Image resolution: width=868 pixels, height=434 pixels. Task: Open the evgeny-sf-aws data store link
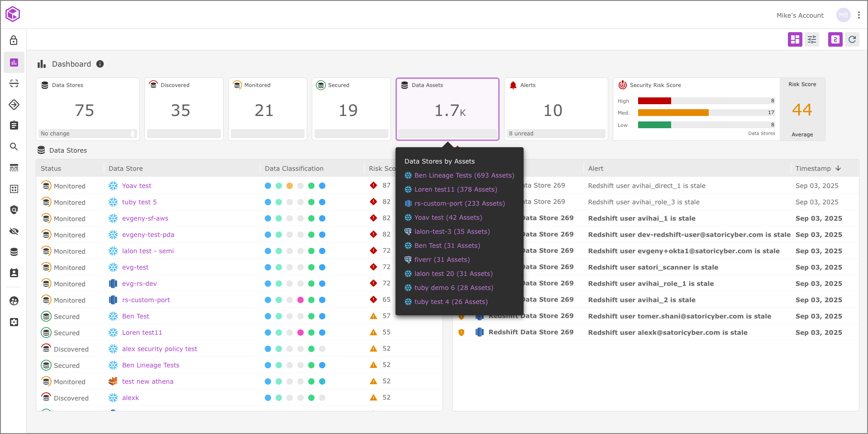[145, 218]
